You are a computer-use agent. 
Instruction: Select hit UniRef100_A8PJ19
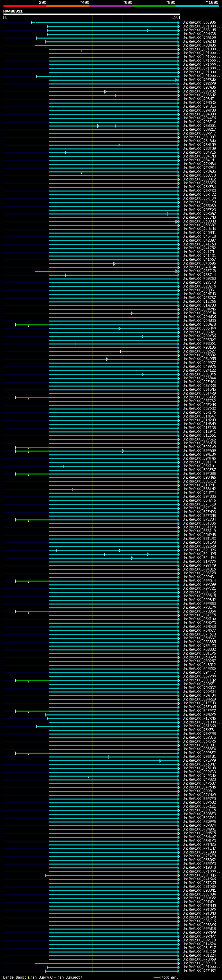[199, 963]
